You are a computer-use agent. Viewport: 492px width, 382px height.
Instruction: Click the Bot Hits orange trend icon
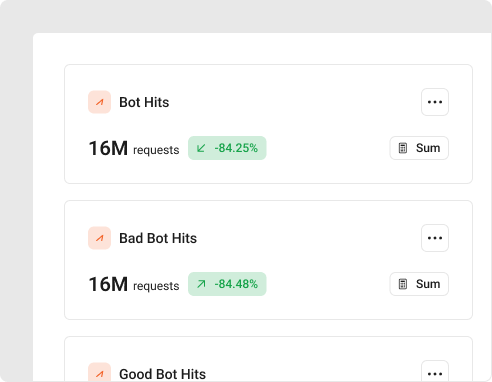tap(99, 102)
